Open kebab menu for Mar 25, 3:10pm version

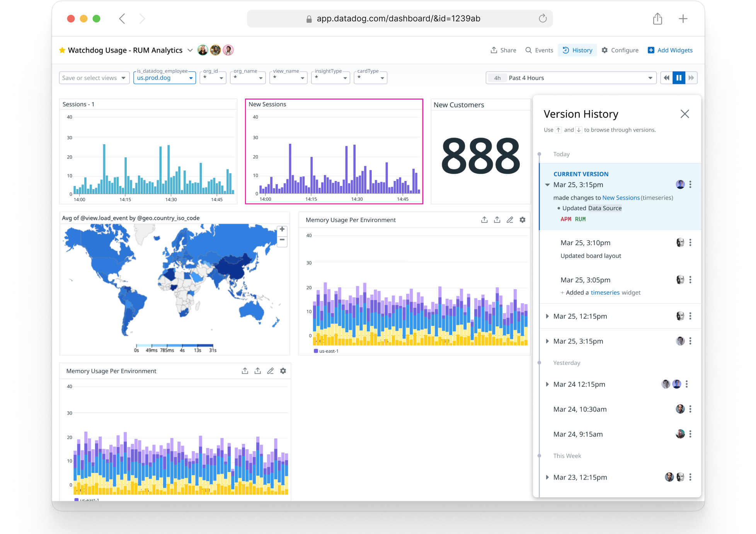pos(690,242)
